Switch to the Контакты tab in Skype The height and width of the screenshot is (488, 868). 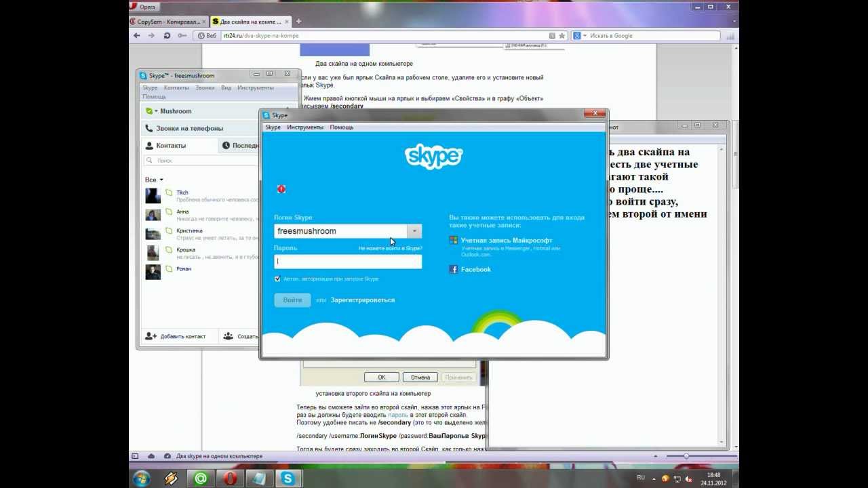[180, 145]
